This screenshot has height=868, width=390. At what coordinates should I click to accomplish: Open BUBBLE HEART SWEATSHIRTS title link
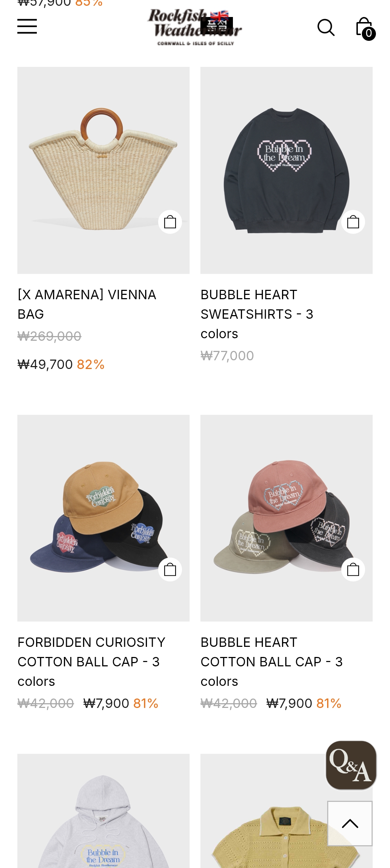[257, 314]
